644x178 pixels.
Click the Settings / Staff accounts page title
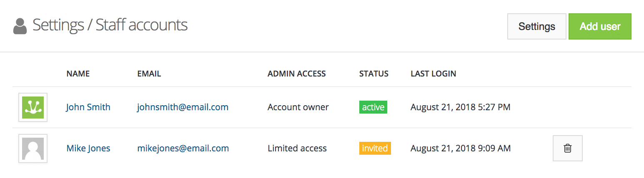(x=110, y=25)
